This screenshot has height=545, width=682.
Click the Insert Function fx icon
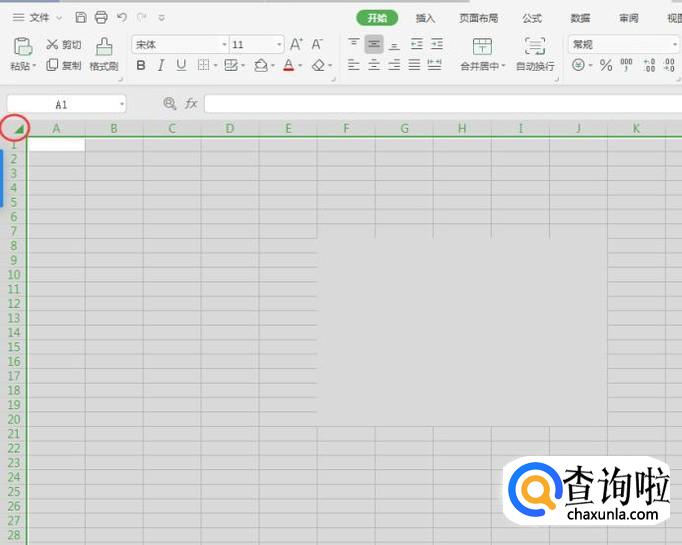pos(191,104)
